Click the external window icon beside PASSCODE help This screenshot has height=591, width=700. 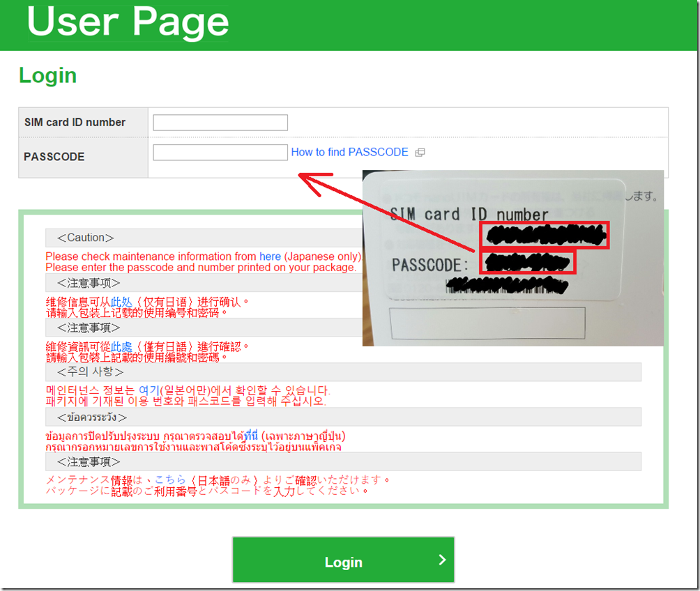click(420, 153)
